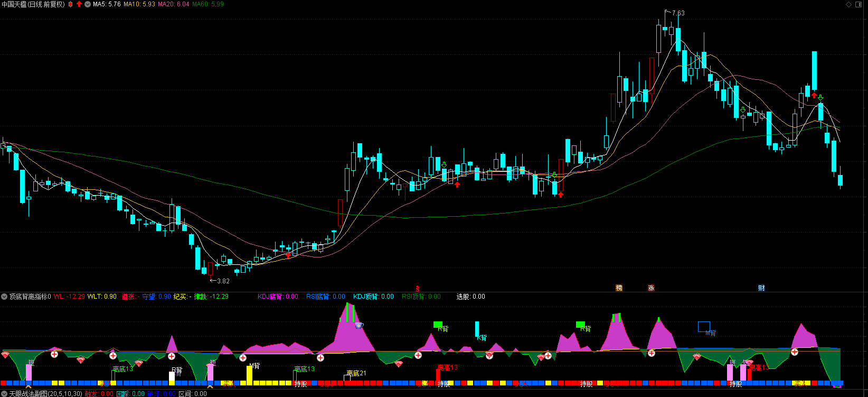Click the red $ marker on the time axis
The width and height of the screenshot is (868, 397).
tap(417, 289)
